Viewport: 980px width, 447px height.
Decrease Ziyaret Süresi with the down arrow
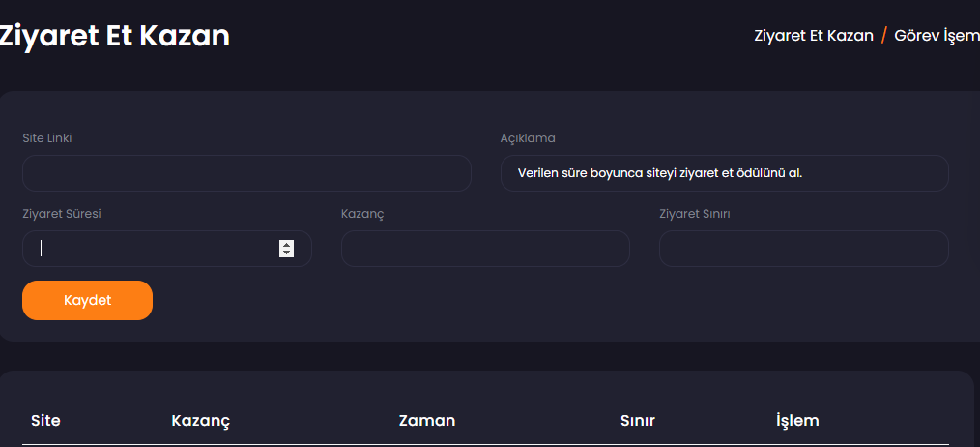286,253
